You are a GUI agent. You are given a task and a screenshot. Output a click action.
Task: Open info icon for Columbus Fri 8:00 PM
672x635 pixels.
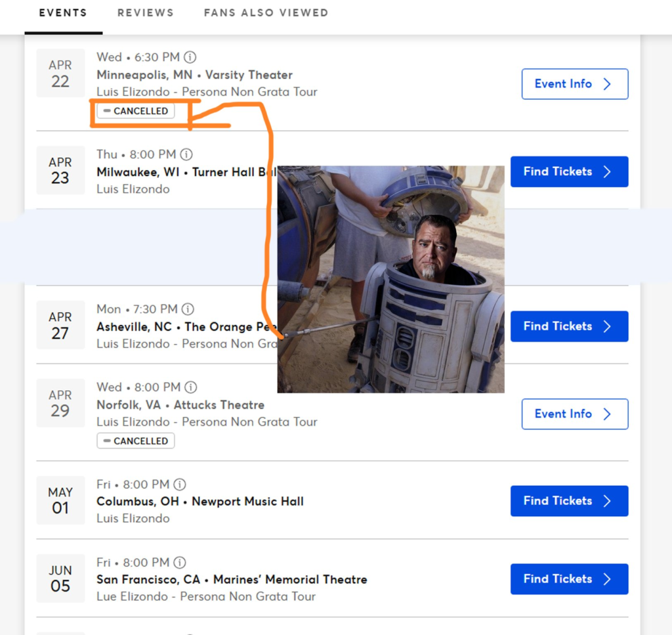coord(180,485)
